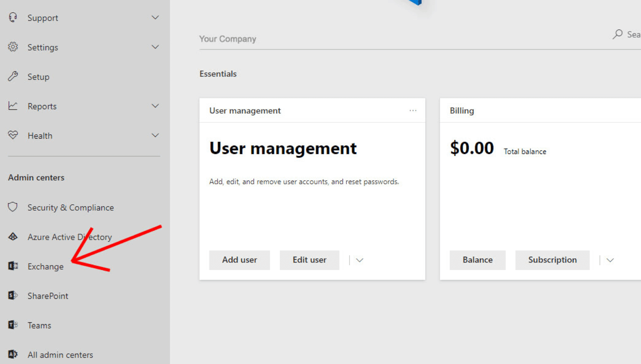Open more User management actions dropdown
The width and height of the screenshot is (641, 364).
pos(360,260)
